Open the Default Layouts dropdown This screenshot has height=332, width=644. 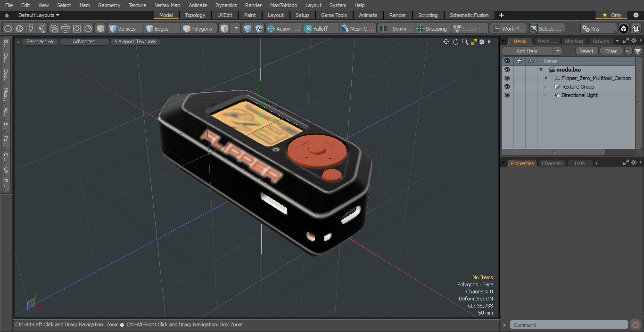pos(39,15)
